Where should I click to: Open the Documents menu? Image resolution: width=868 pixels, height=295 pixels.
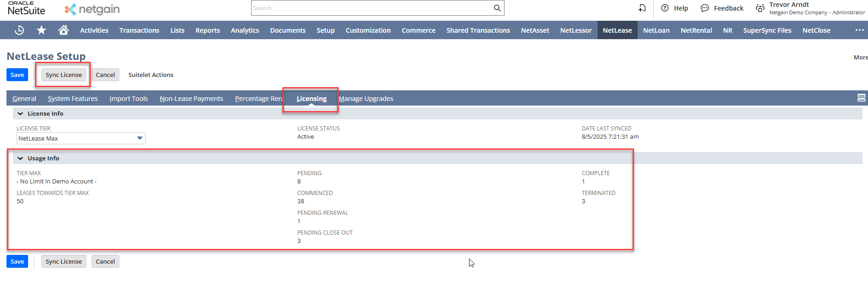pyautogui.click(x=287, y=30)
